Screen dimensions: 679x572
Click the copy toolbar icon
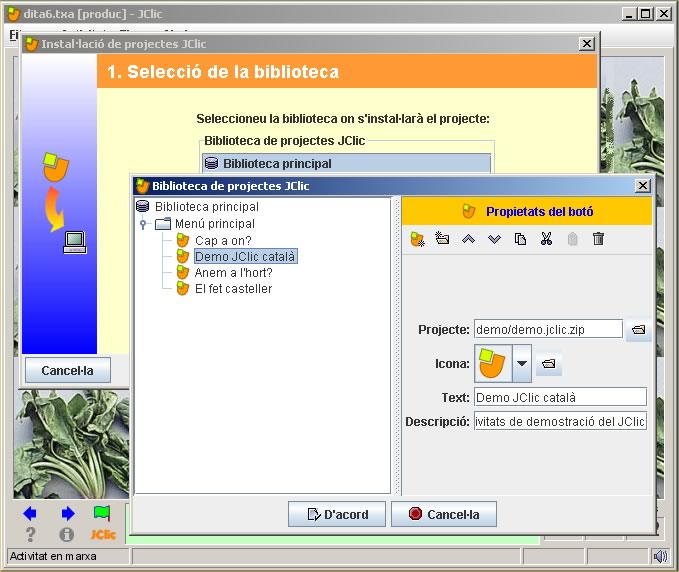[x=520, y=239]
